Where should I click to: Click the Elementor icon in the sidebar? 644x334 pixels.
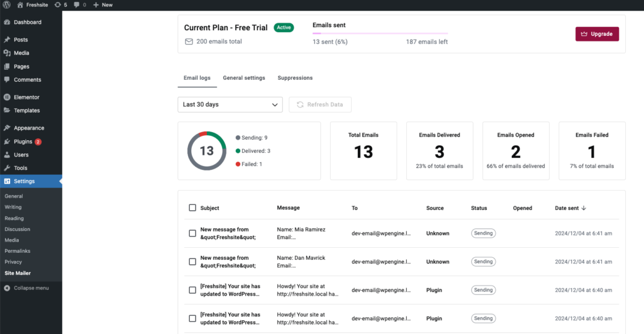pyautogui.click(x=7, y=97)
